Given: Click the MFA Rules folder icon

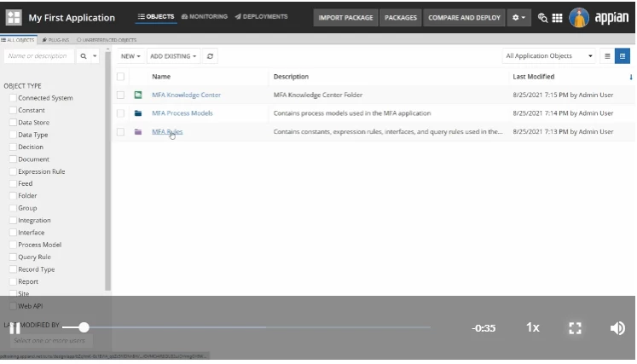Looking at the screenshot, I should 138,131.
